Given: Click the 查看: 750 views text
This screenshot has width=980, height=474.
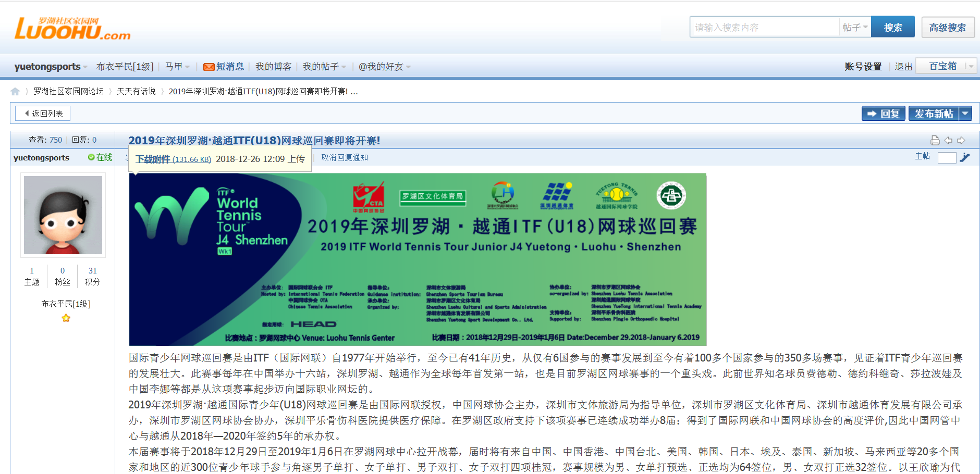Looking at the screenshot, I should [45, 140].
